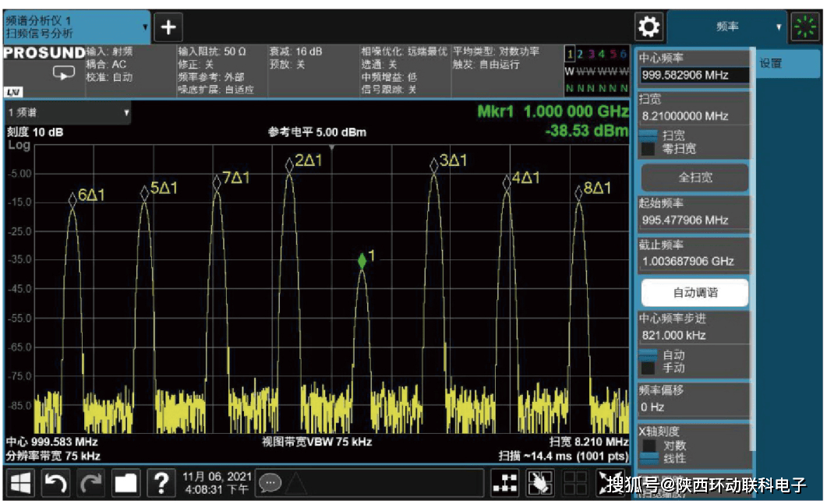Click the speech bubble message icon
Viewport: 827px width, 504px height.
pyautogui.click(x=270, y=483)
